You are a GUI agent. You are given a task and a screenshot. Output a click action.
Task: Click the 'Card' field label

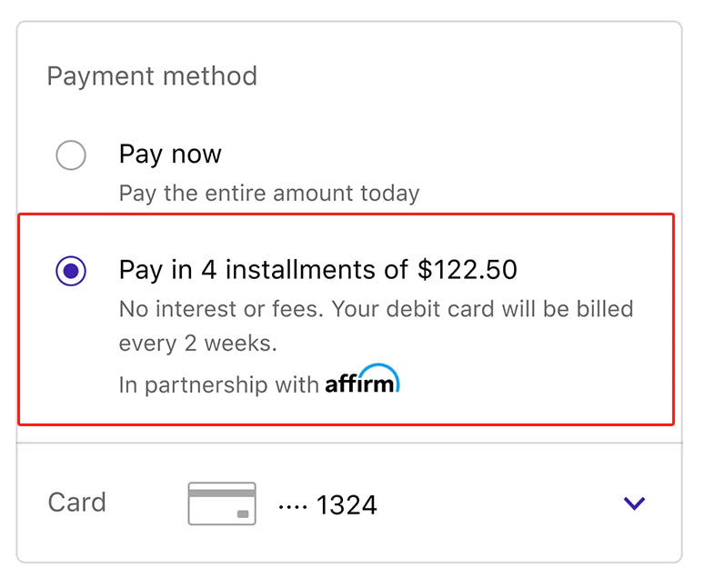click(x=77, y=503)
